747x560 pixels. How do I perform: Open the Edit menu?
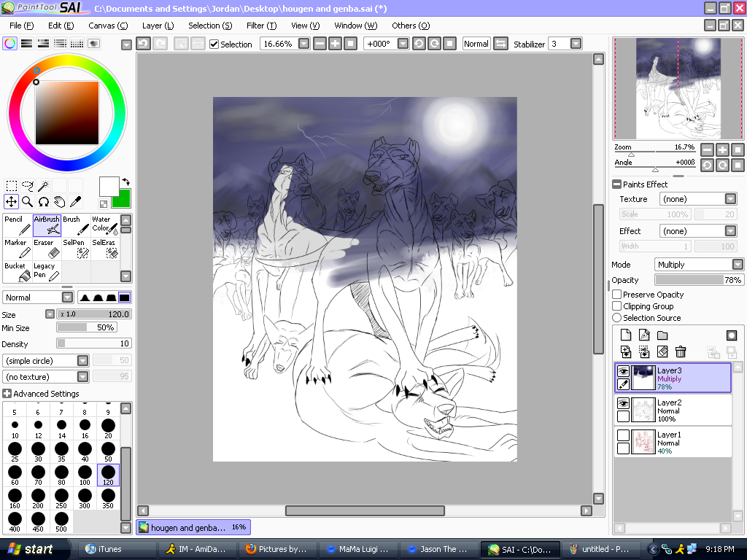(61, 26)
